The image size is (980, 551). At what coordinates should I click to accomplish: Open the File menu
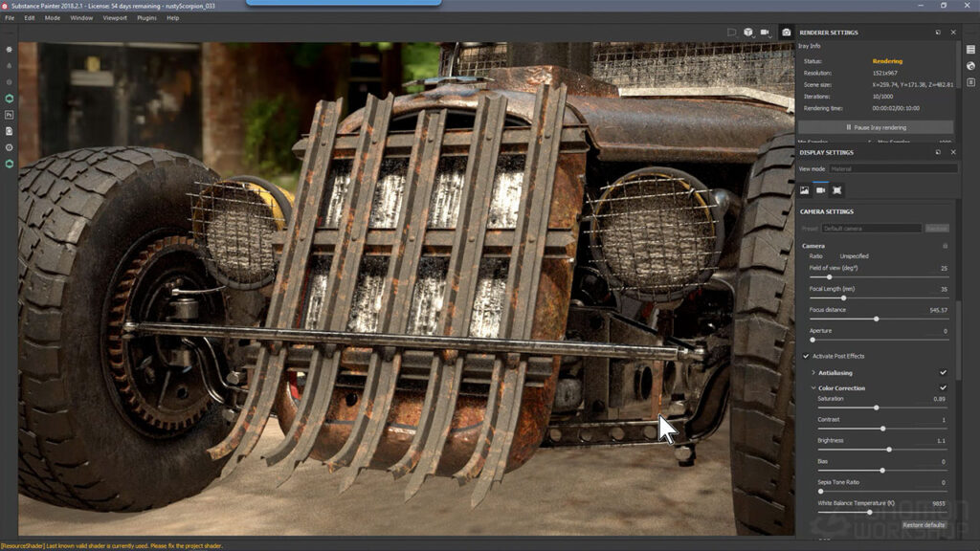[10, 18]
